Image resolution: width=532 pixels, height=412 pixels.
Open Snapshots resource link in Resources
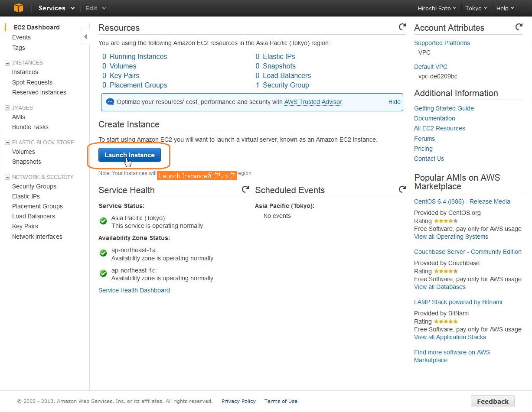click(279, 66)
